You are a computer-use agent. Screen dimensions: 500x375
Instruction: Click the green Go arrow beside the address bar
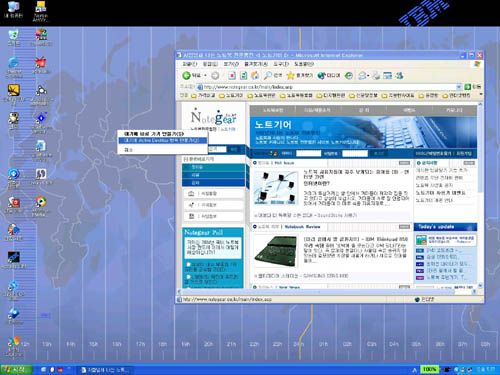pyautogui.click(x=468, y=87)
